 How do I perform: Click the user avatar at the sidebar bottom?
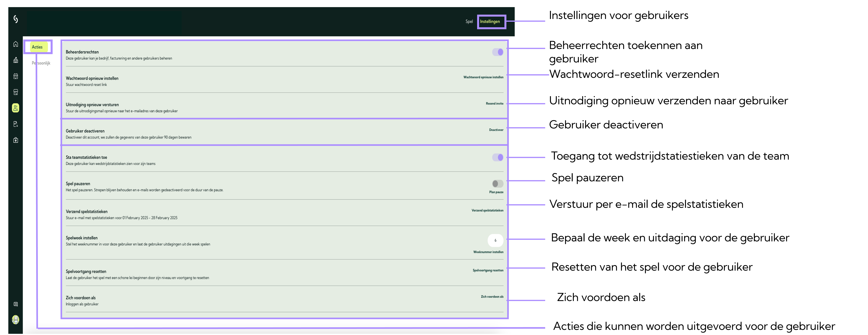15,320
